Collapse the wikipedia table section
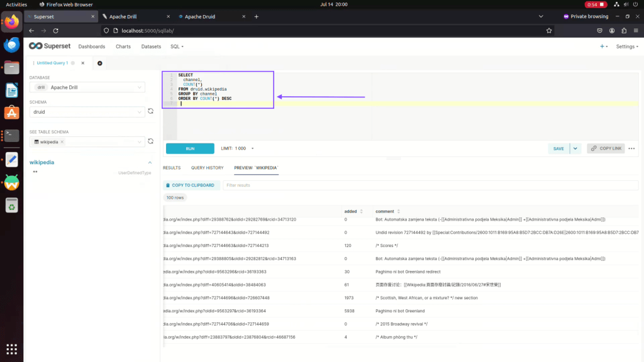 pyautogui.click(x=150, y=162)
